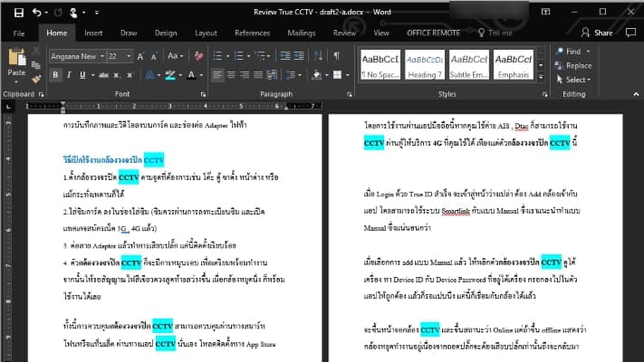Screen dimensions: 644x362
Task: Toggle Italic formatting
Action: (71, 74)
